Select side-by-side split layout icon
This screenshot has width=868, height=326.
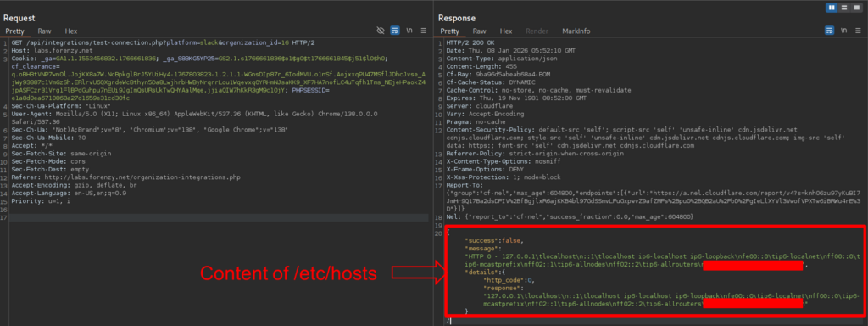click(832, 8)
